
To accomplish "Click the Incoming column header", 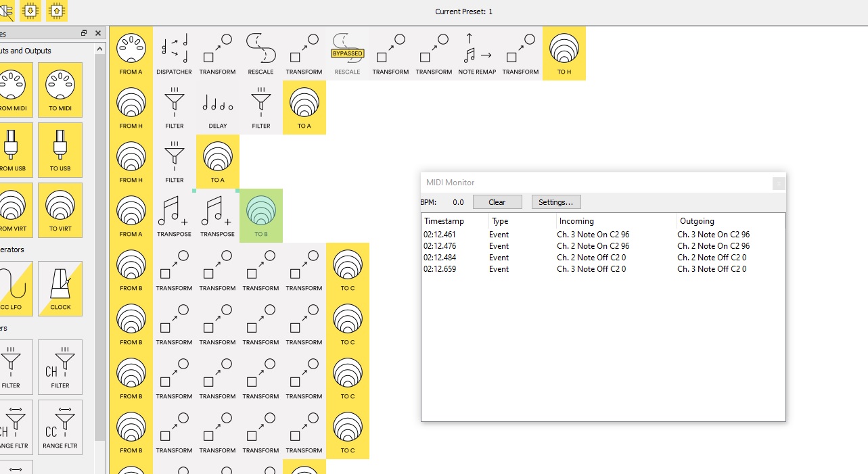I will point(616,221).
